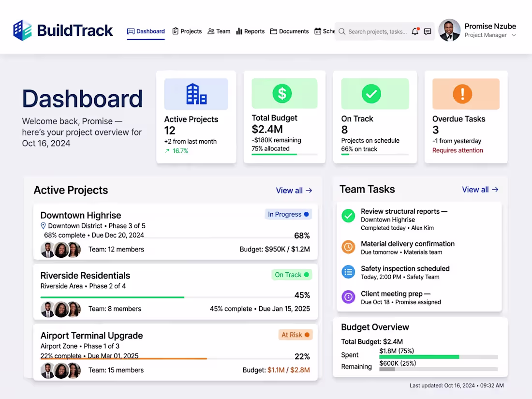Image resolution: width=532 pixels, height=399 pixels.
Task: Select Review structural reports task
Action: [404, 211]
